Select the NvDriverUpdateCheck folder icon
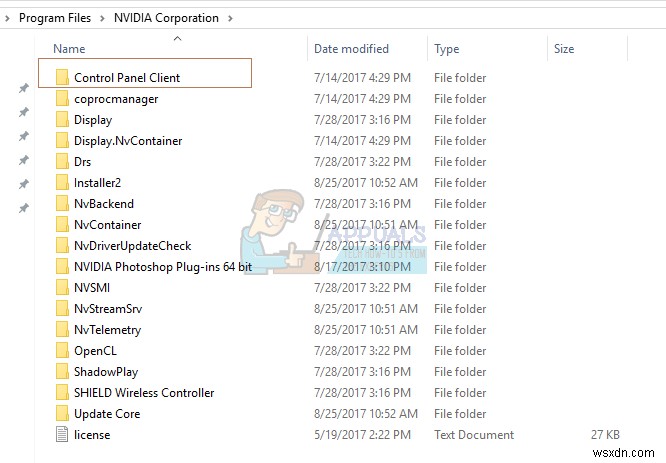The width and height of the screenshot is (666, 463). click(x=62, y=246)
